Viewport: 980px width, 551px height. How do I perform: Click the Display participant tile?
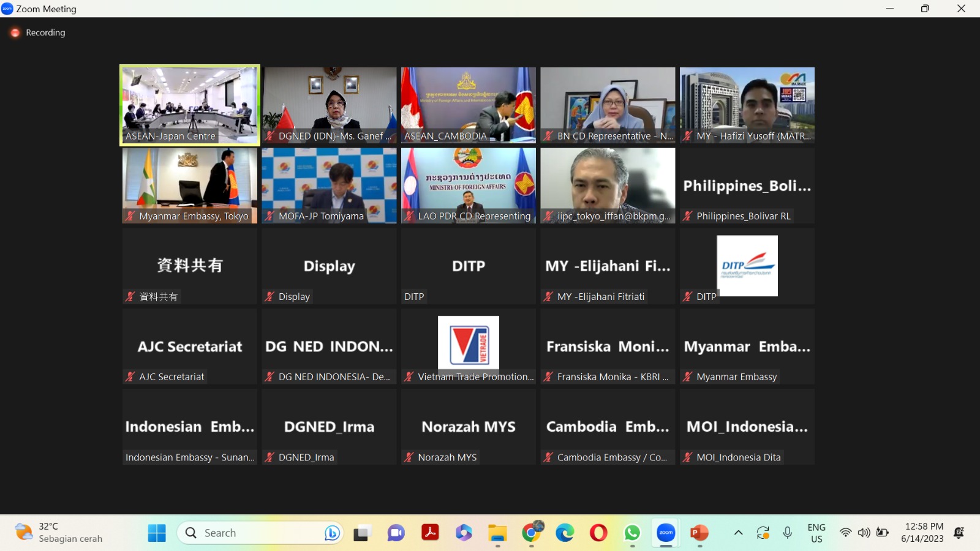click(x=329, y=266)
